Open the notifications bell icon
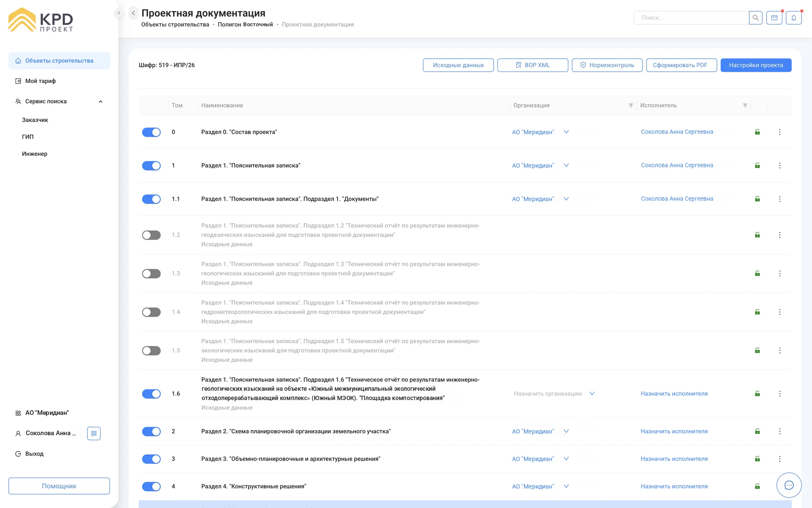Screen dimensions: 812x508 794,18
